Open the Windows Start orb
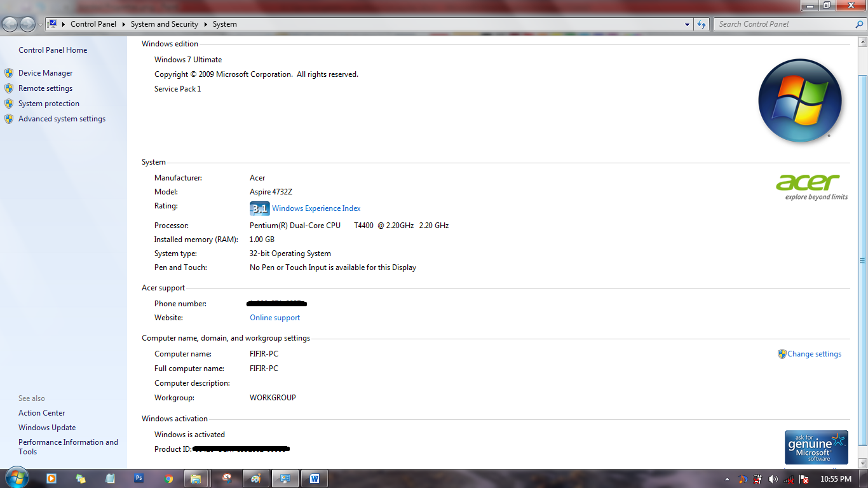 point(17,478)
